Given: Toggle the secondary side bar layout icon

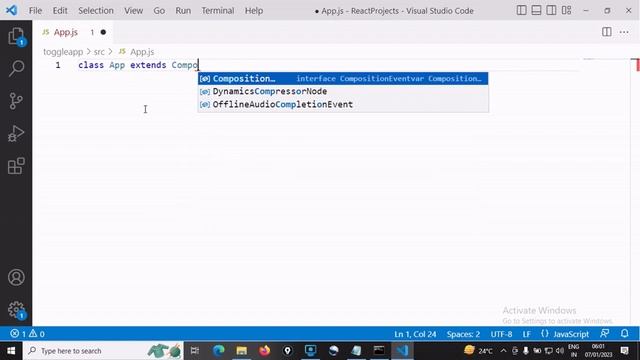Looking at the screenshot, I should [x=551, y=10].
